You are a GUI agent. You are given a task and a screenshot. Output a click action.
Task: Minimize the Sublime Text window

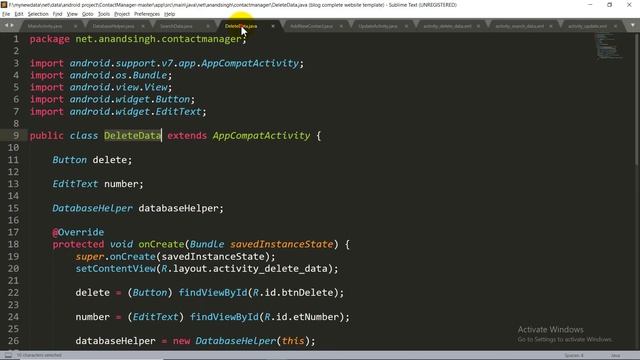(590, 5)
